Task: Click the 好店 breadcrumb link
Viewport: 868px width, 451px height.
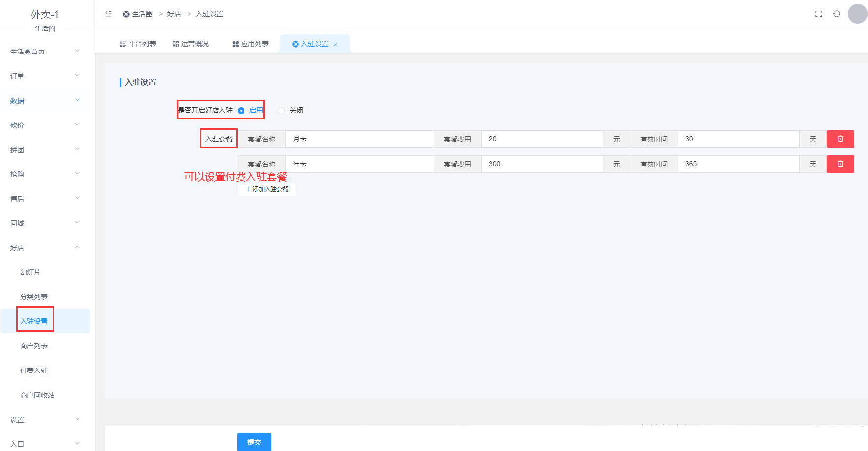Action: pos(174,14)
